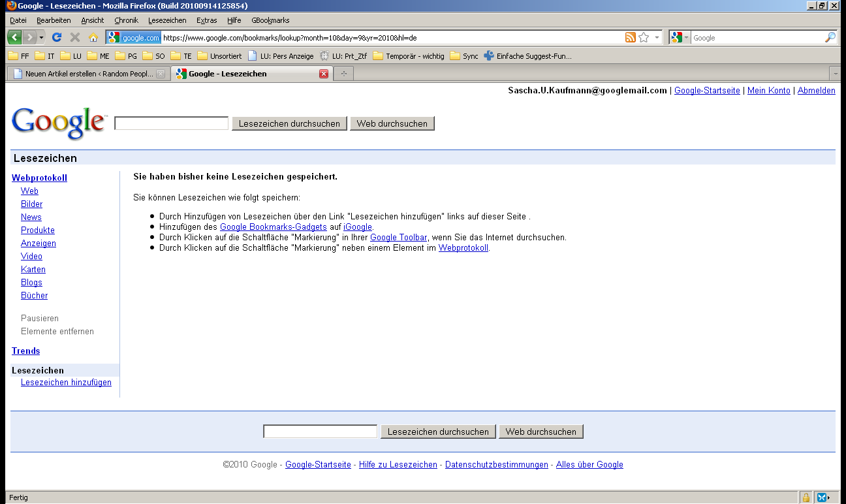Screen dimensions: 846x504
Task: Bookmark this page with the star icon
Action: [644, 37]
